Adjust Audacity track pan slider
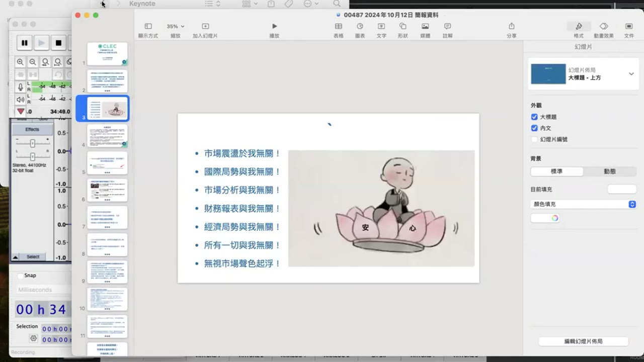This screenshot has width=644, height=362. click(32, 156)
